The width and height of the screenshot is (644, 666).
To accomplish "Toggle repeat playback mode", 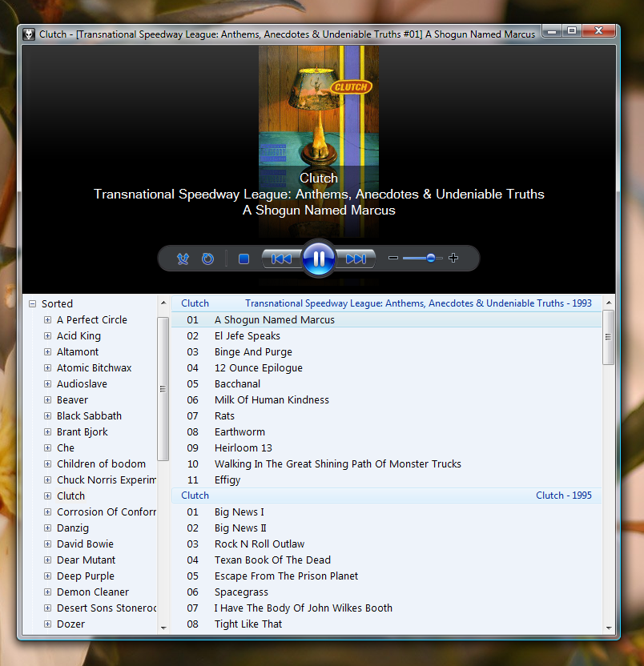I will pos(207,259).
